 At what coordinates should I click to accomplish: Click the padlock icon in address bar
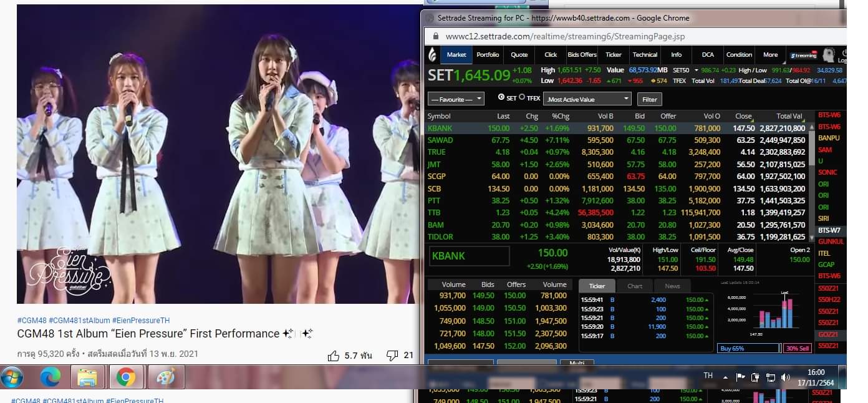[435, 36]
